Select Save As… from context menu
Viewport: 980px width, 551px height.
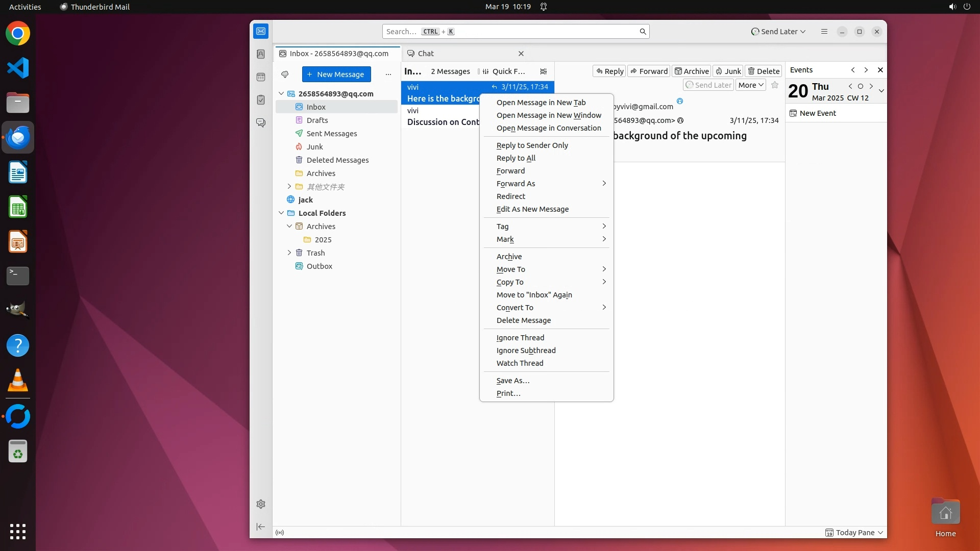coord(513,381)
